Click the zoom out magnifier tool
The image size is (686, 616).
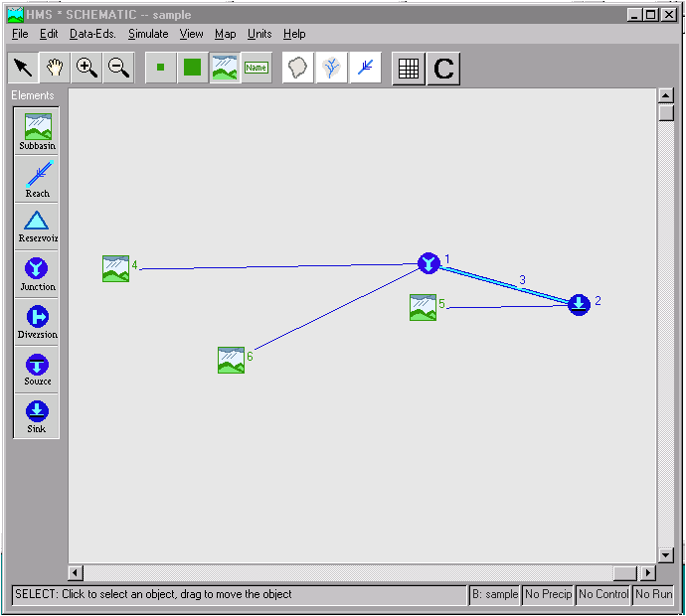pos(118,68)
